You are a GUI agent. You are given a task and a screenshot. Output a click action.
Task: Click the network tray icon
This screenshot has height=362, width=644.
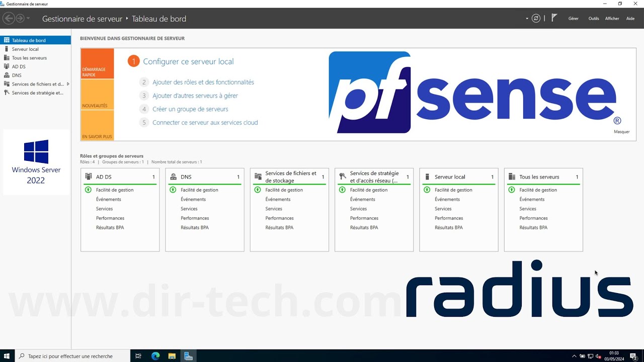click(x=591, y=356)
